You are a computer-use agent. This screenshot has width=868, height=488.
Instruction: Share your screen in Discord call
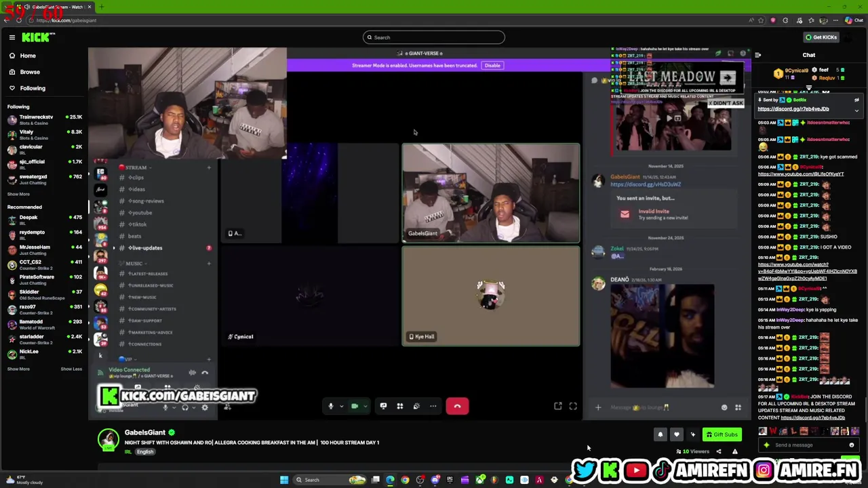[383, 406]
